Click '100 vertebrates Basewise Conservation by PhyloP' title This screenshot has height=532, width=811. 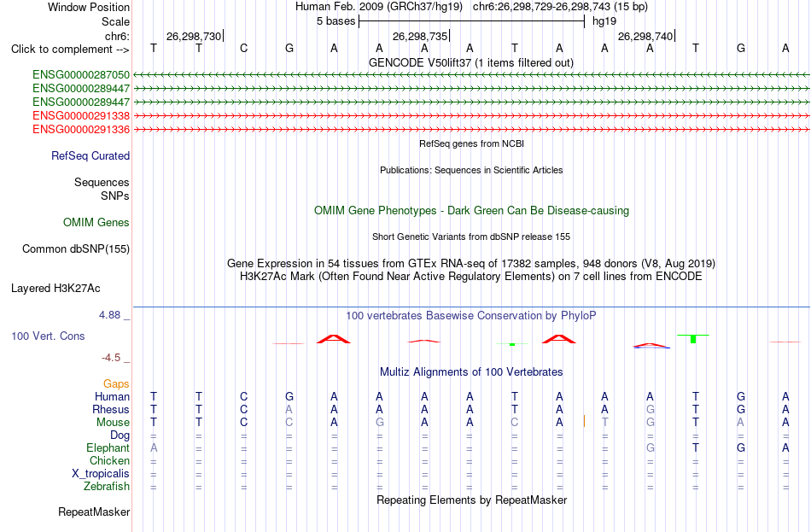471,316
